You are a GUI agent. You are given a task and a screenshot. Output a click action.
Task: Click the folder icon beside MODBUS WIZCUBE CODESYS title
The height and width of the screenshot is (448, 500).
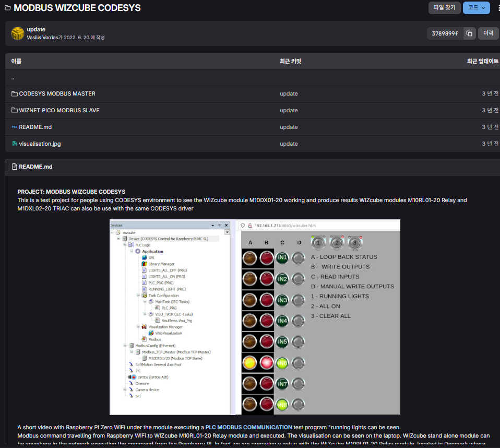tap(8, 8)
